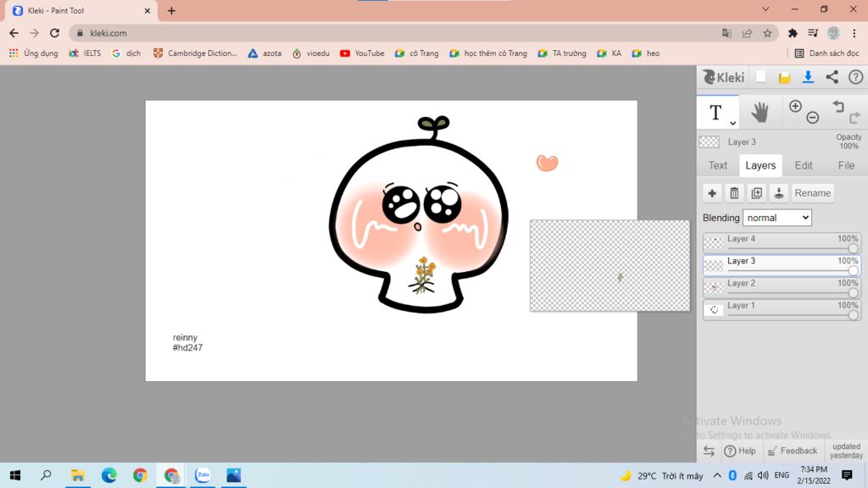
Task: Open an image file with folder icon
Action: coord(784,77)
